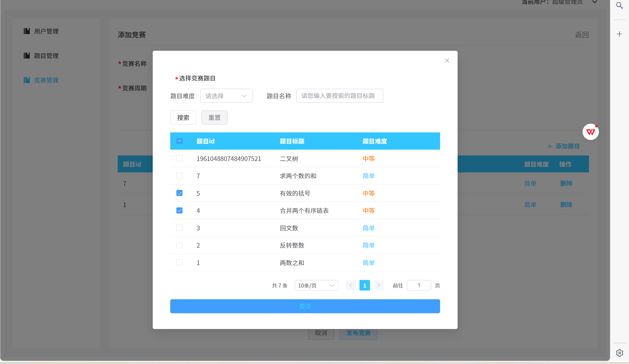Click the WPS floating assistant icon
629x364 pixels.
coord(590,132)
